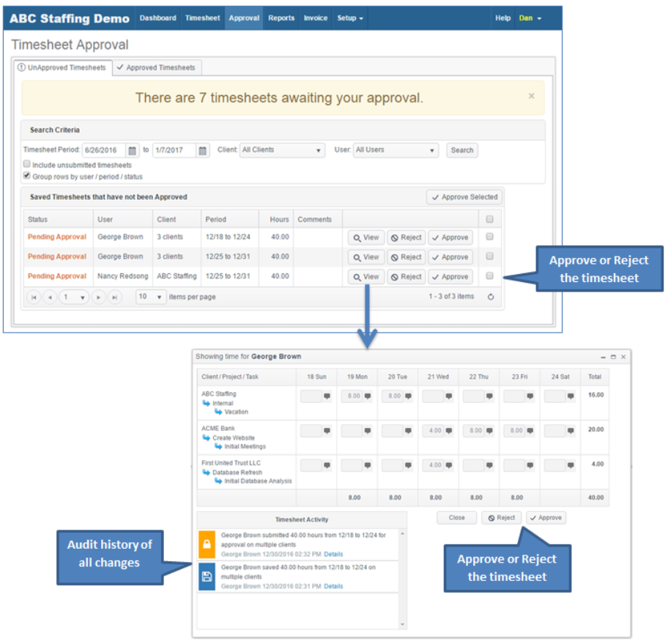Enable Include unsubmitted timesheets checkbox
The height and width of the screenshot is (644, 668).
(27, 164)
